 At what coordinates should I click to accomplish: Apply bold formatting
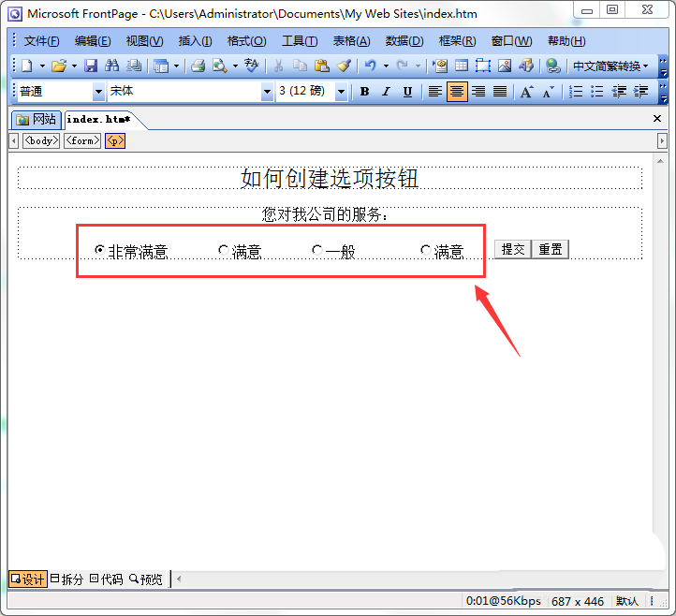365,92
